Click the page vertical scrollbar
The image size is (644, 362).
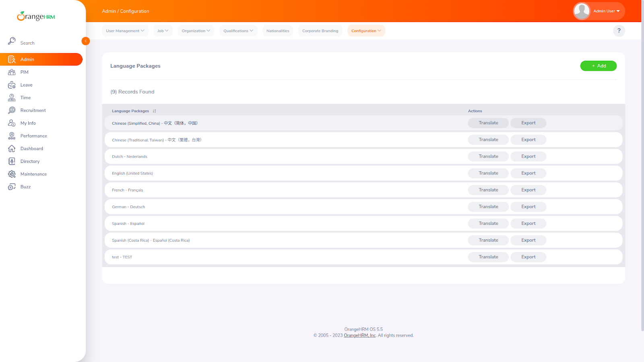642,165
